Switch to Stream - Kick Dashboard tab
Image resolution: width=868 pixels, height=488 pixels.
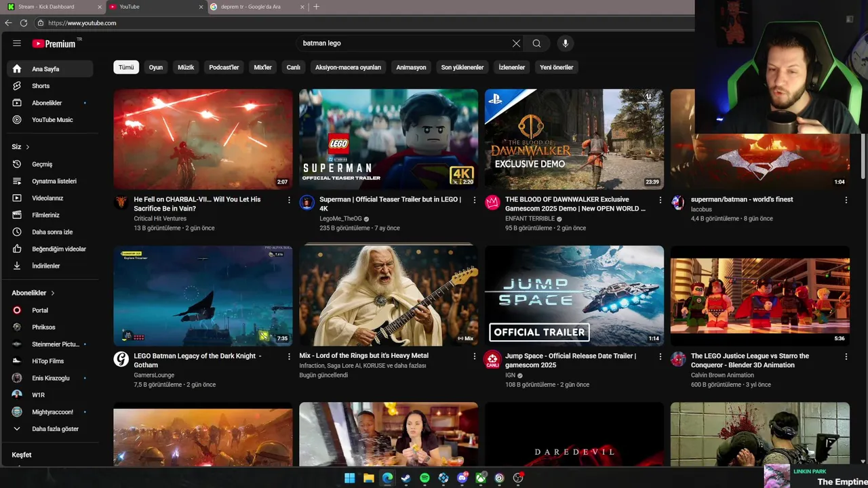tap(53, 7)
